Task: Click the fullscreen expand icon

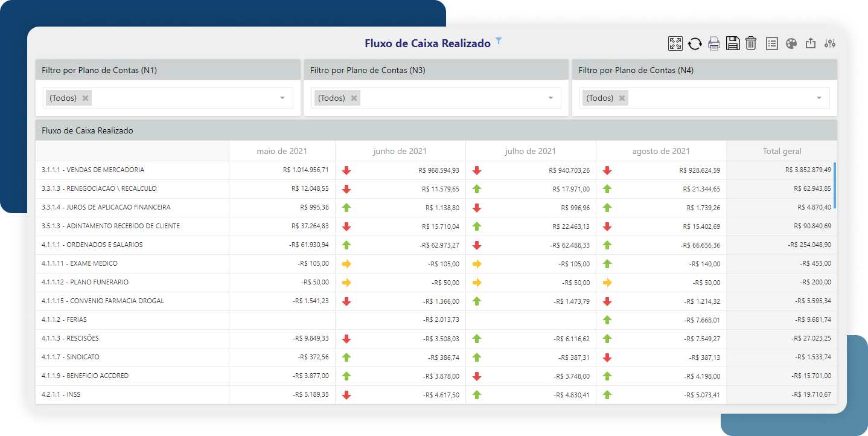Action: pos(675,43)
